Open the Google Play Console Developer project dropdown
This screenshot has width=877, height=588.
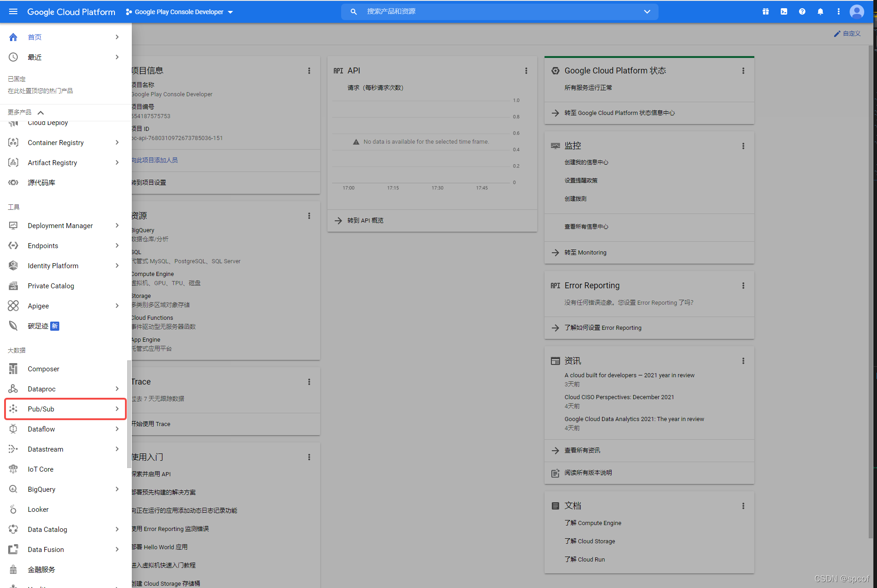click(x=179, y=12)
